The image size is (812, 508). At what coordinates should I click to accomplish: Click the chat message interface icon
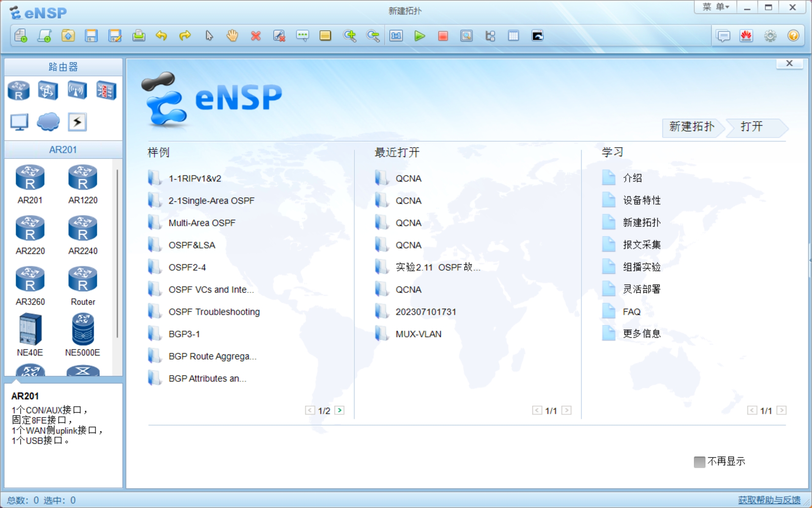click(723, 36)
